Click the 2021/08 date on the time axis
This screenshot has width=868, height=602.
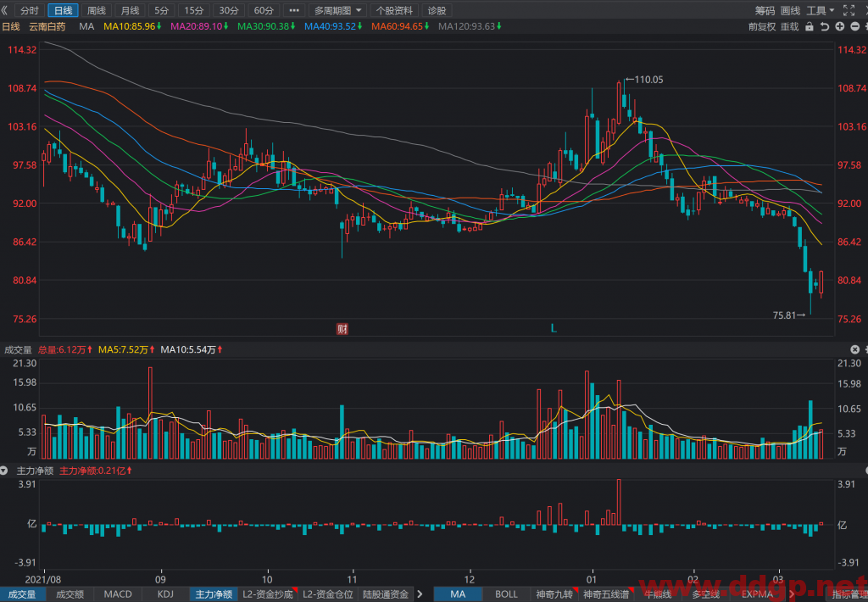coord(43,580)
